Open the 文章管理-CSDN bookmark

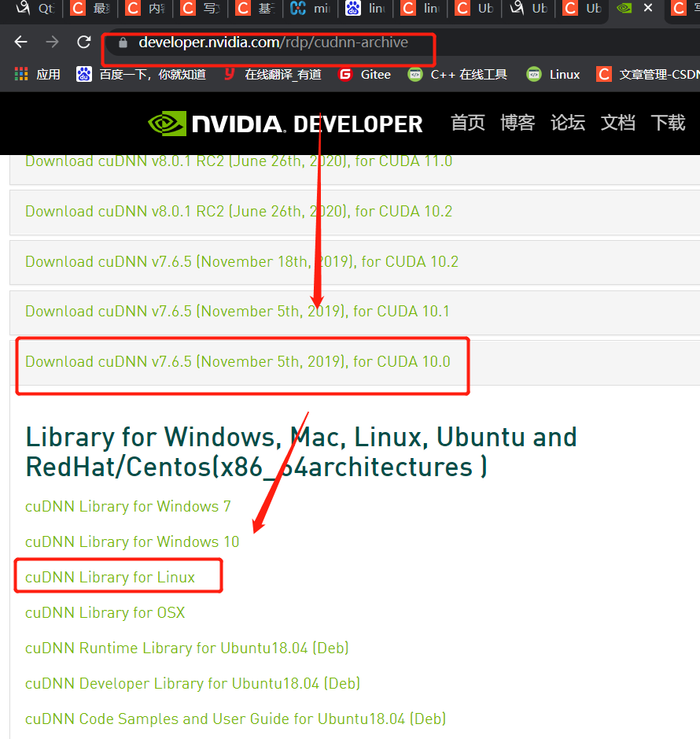click(649, 75)
